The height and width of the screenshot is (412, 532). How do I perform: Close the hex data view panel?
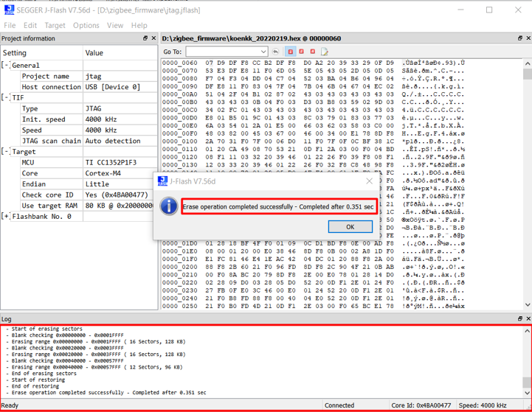(x=528, y=38)
